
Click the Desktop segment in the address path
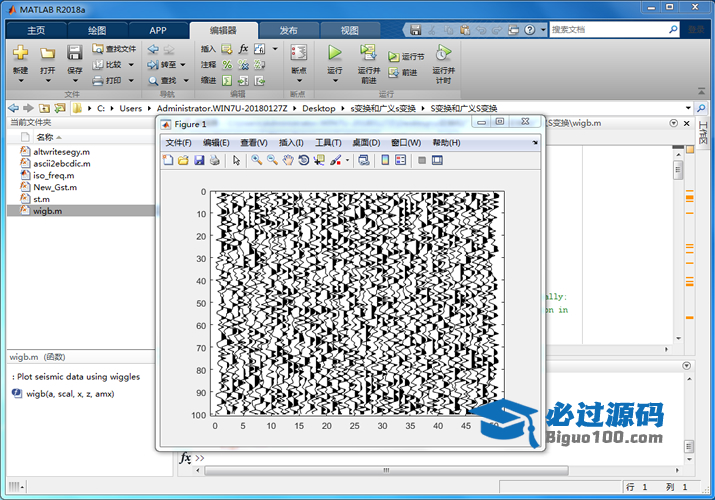coord(319,108)
